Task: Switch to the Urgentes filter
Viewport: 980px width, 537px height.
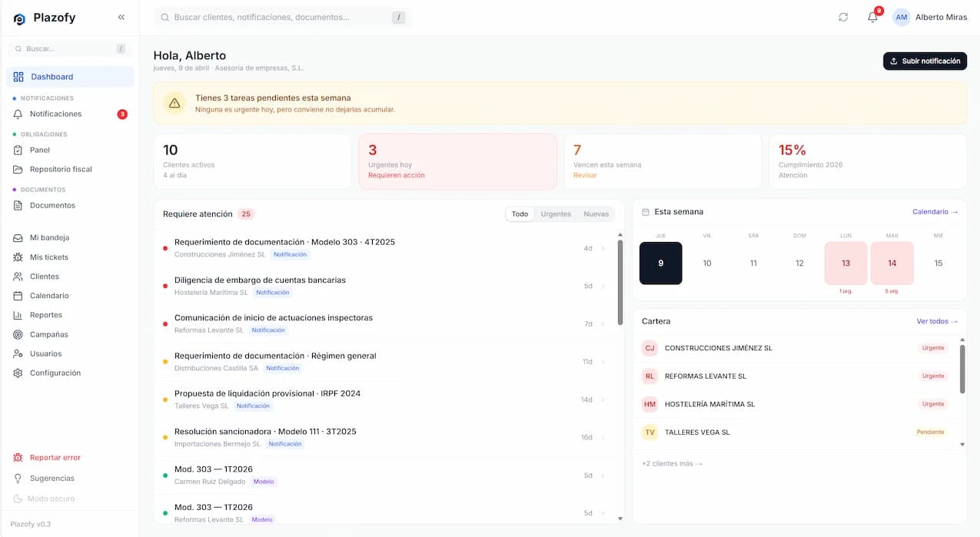Action: pyautogui.click(x=555, y=214)
